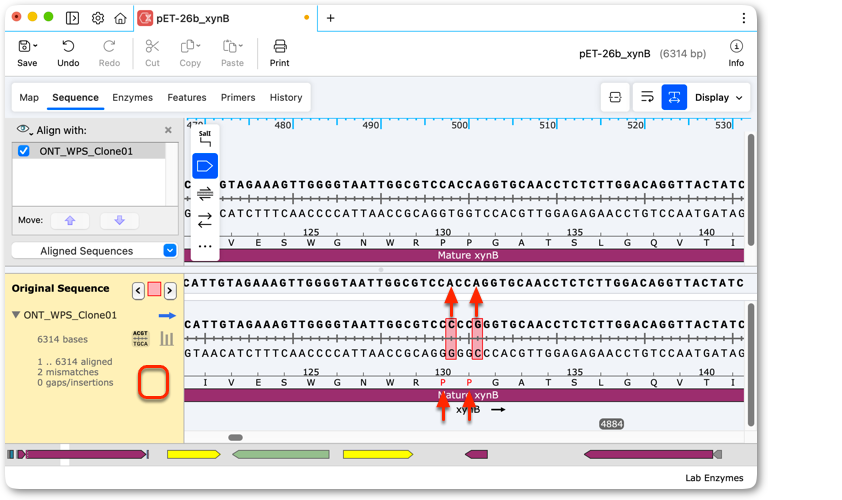Close the Align with panel
This screenshot has width=842, height=500.
pyautogui.click(x=168, y=130)
